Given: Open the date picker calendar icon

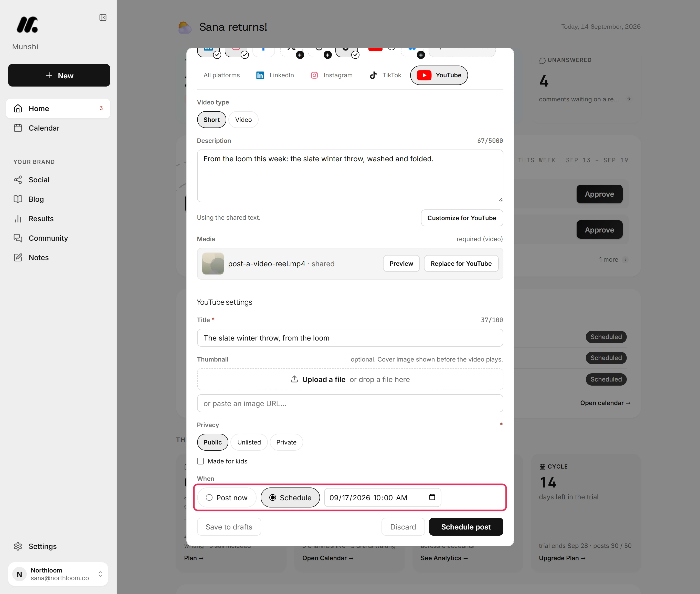Looking at the screenshot, I should [432, 497].
